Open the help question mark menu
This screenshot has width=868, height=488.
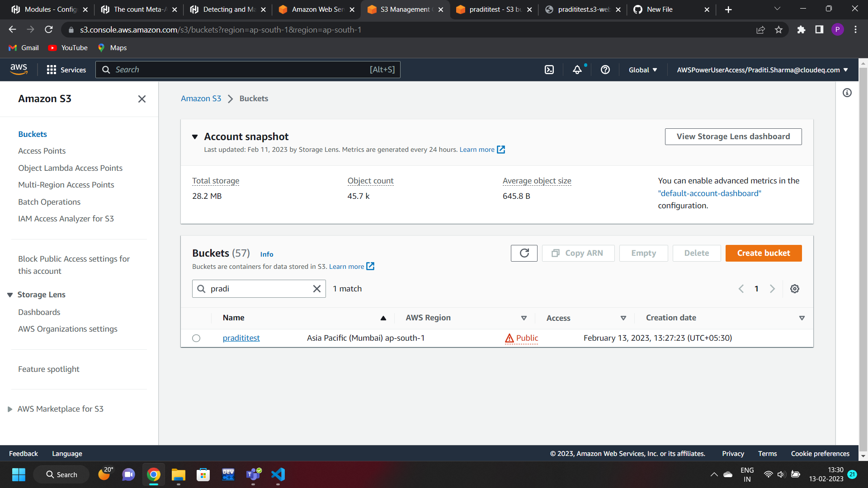(x=605, y=70)
